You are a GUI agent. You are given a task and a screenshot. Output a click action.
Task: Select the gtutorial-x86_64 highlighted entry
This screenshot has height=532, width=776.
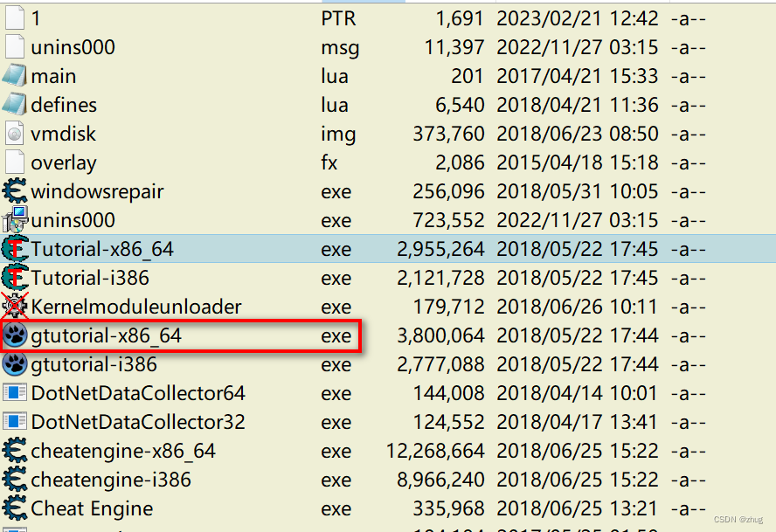[x=105, y=335]
